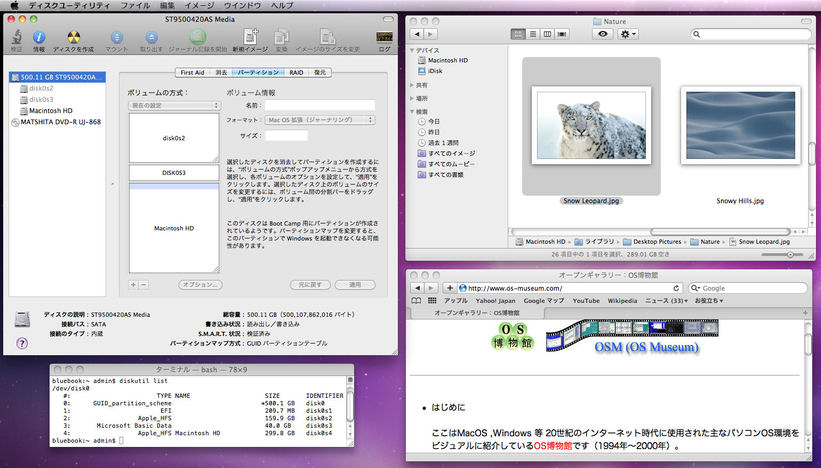Click the ディスクを作成 burn icon
This screenshot has width=821, height=468.
73,37
